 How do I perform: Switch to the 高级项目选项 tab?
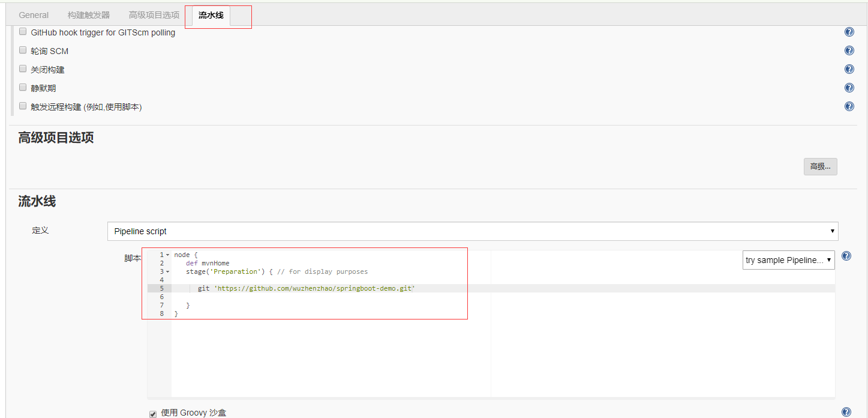tap(154, 15)
